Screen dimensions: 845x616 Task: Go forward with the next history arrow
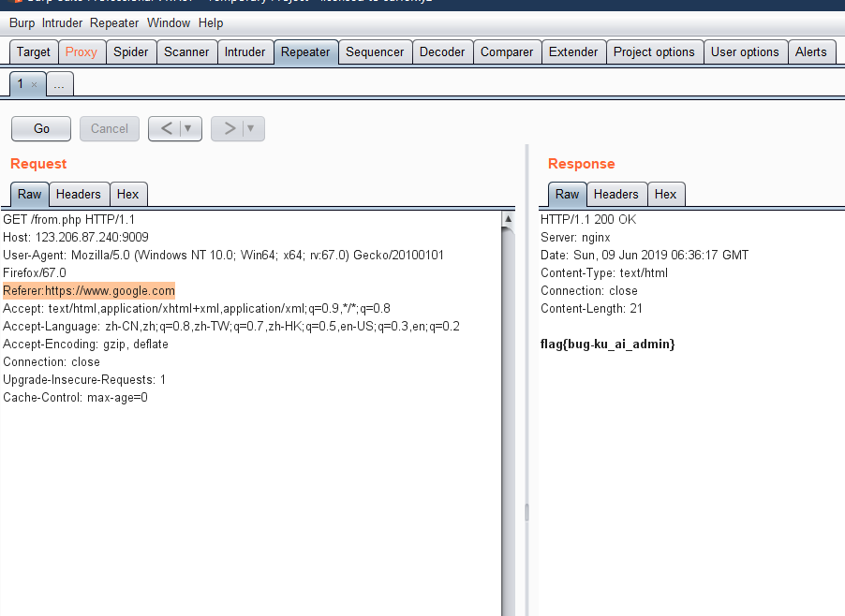229,128
